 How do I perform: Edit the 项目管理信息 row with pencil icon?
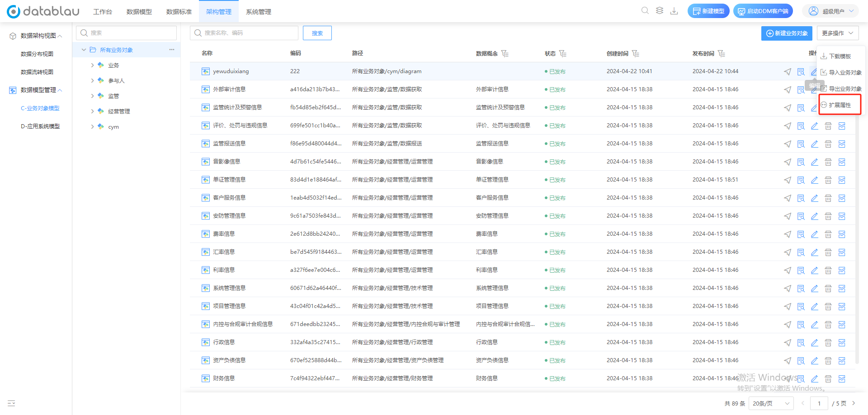click(815, 307)
